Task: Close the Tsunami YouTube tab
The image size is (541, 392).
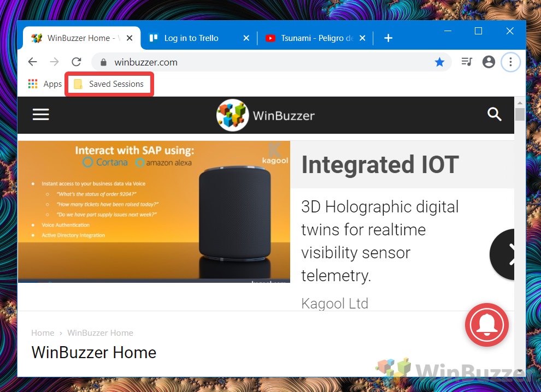Action: pyautogui.click(x=362, y=38)
